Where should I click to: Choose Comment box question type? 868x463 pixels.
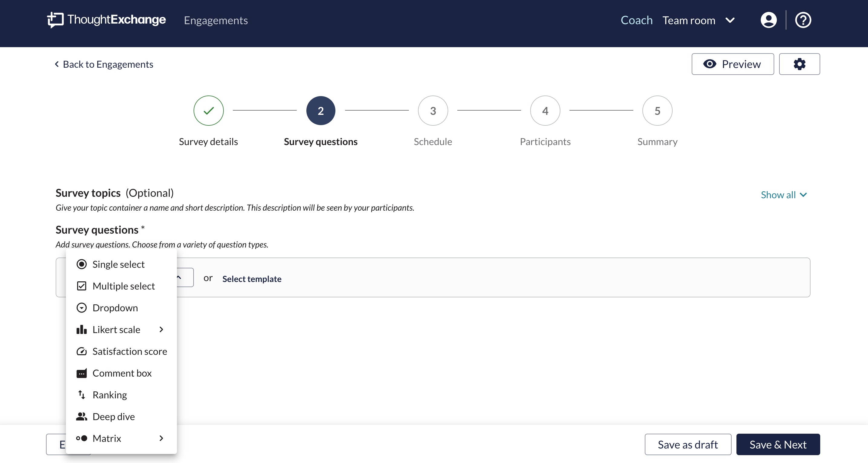pyautogui.click(x=121, y=373)
